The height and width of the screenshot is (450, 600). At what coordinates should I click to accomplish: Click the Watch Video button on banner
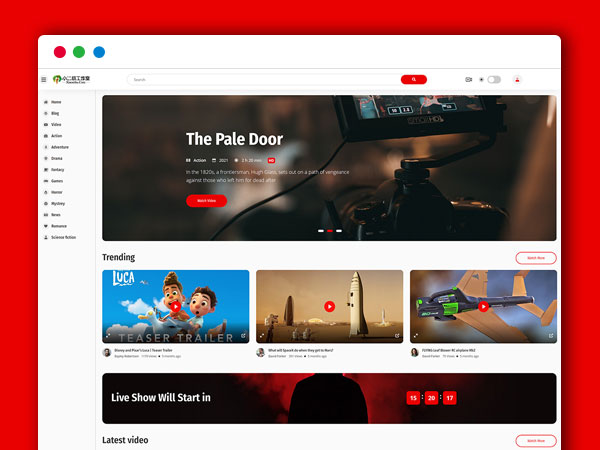pyautogui.click(x=206, y=201)
